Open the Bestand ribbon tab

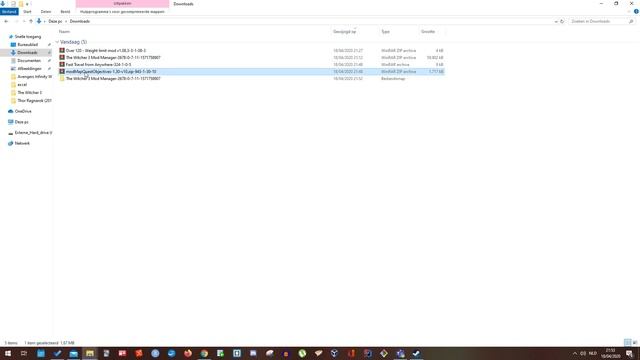pos(9,12)
